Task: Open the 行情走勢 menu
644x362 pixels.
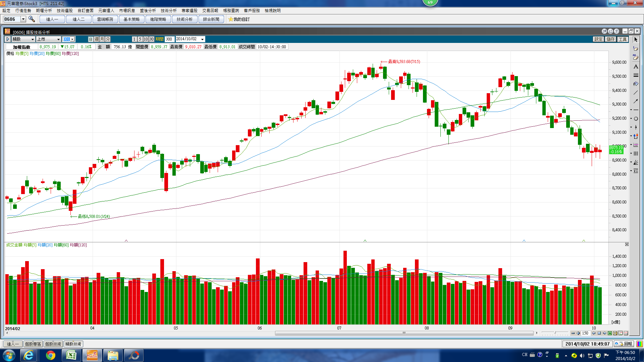Action: coord(23,11)
